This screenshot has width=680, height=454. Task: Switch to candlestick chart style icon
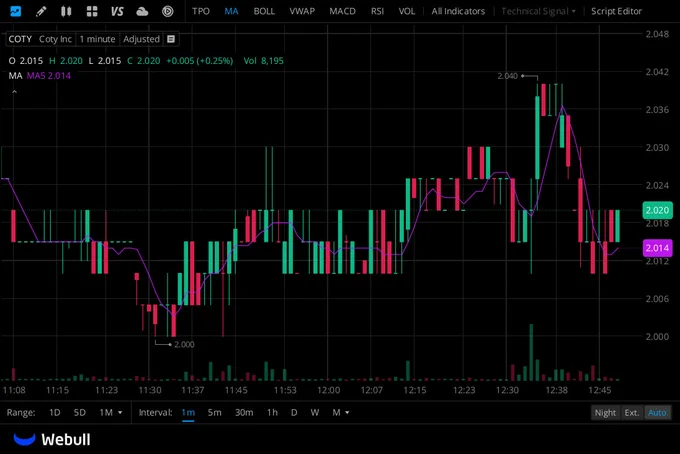tap(66, 11)
